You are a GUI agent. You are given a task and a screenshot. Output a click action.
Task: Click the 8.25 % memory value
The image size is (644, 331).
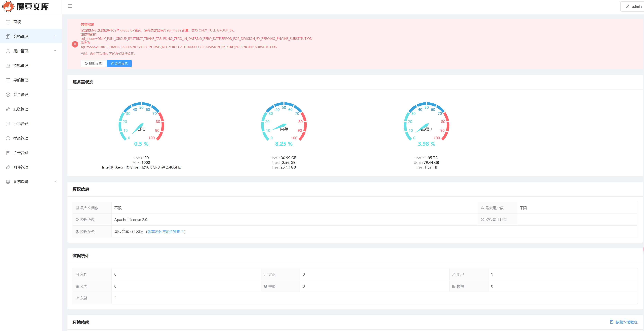[x=284, y=144]
